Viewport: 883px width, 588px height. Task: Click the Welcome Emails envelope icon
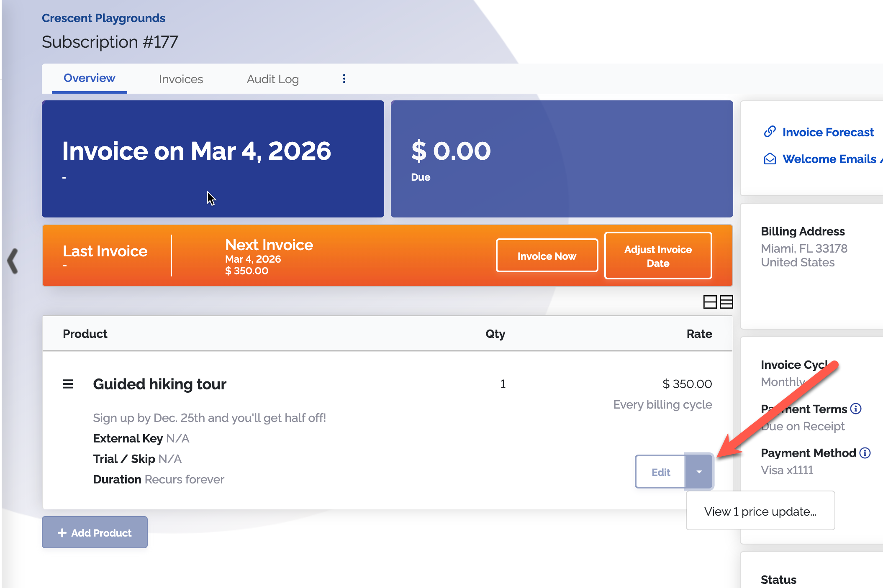click(x=770, y=159)
